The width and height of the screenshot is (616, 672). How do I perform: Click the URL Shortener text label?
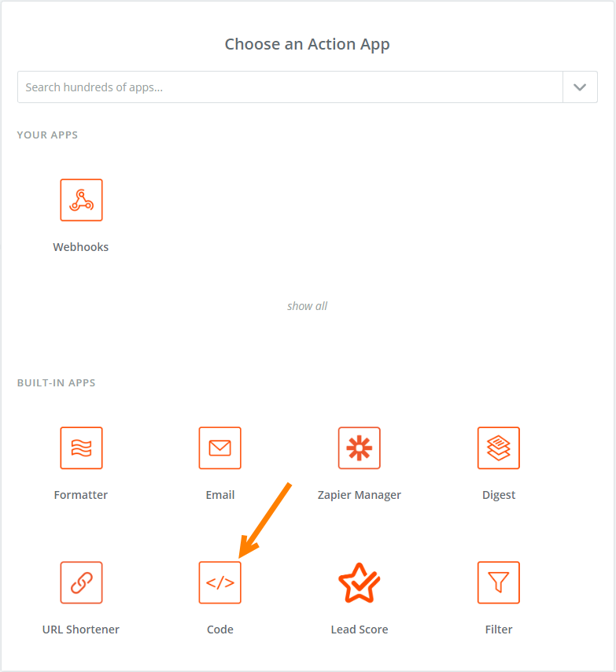[80, 630]
